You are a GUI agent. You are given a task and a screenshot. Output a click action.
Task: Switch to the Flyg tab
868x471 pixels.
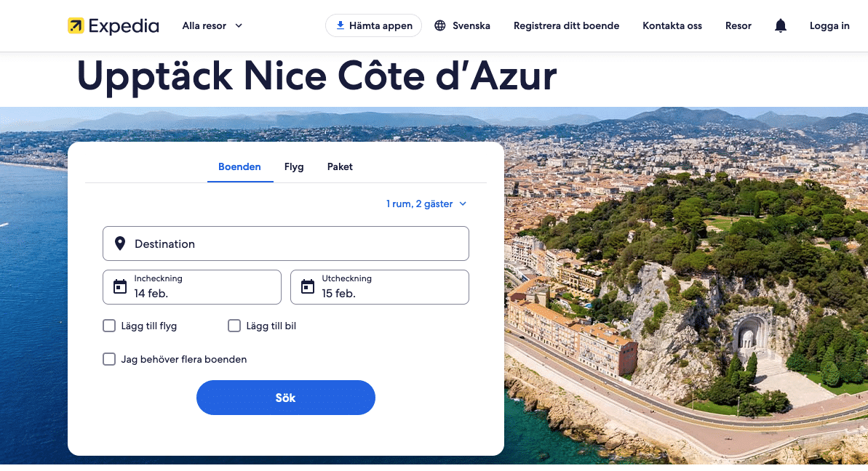pos(294,167)
